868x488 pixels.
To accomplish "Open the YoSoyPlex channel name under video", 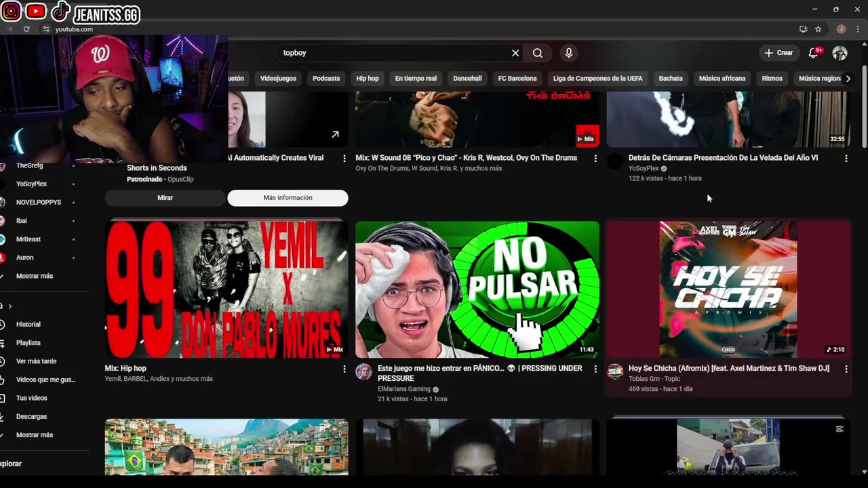I will coord(644,168).
